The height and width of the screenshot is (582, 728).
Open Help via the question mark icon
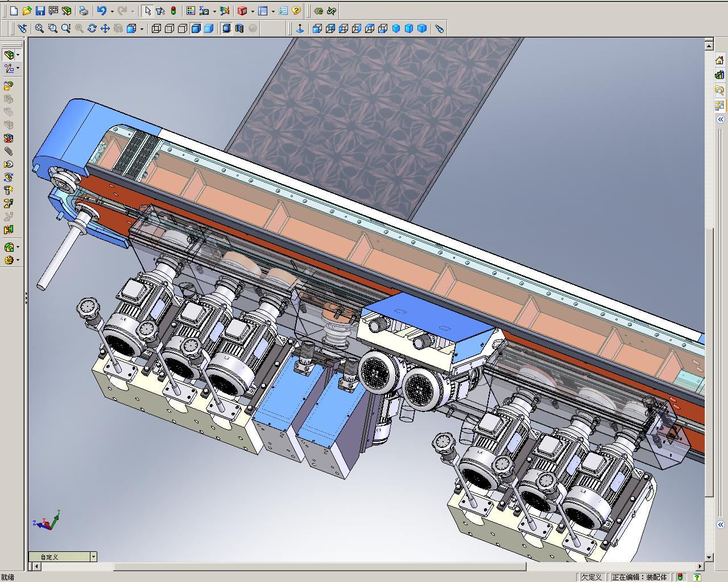pos(296,11)
